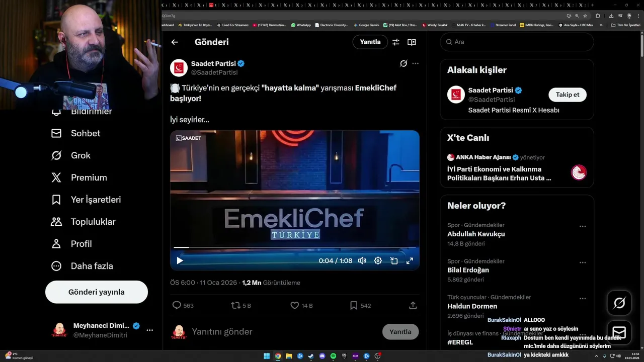This screenshot has width=644, height=362.
Task: Open Profil in the sidebar
Action: click(x=71, y=244)
